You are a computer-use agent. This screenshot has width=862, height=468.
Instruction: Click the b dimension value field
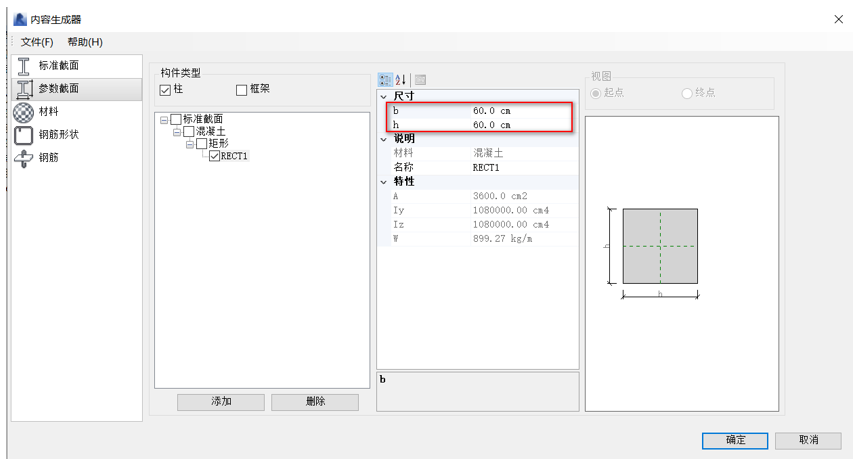520,111
